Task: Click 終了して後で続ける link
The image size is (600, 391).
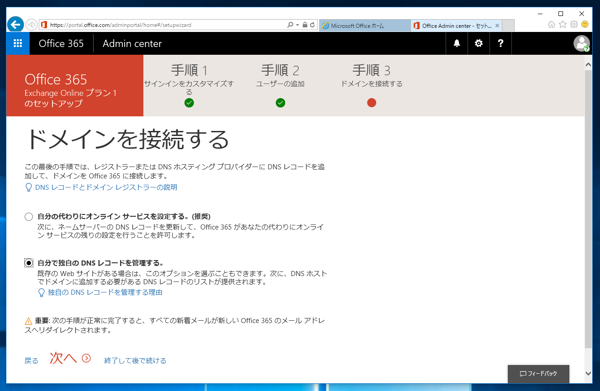Action: (135, 361)
